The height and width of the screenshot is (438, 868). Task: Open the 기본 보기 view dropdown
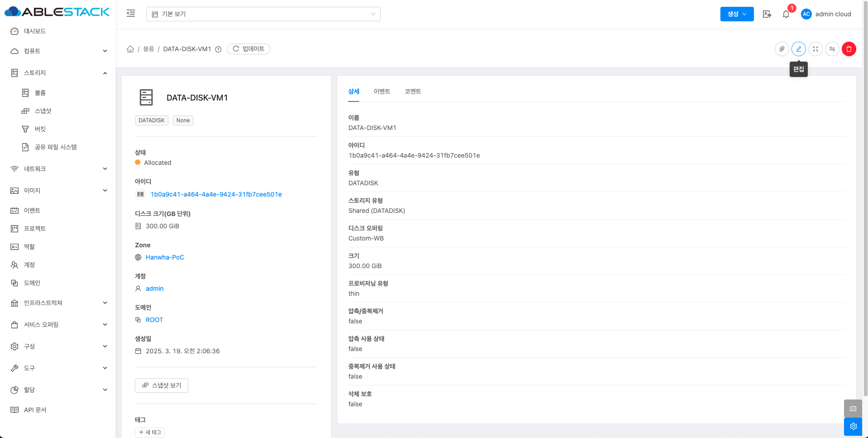(263, 14)
